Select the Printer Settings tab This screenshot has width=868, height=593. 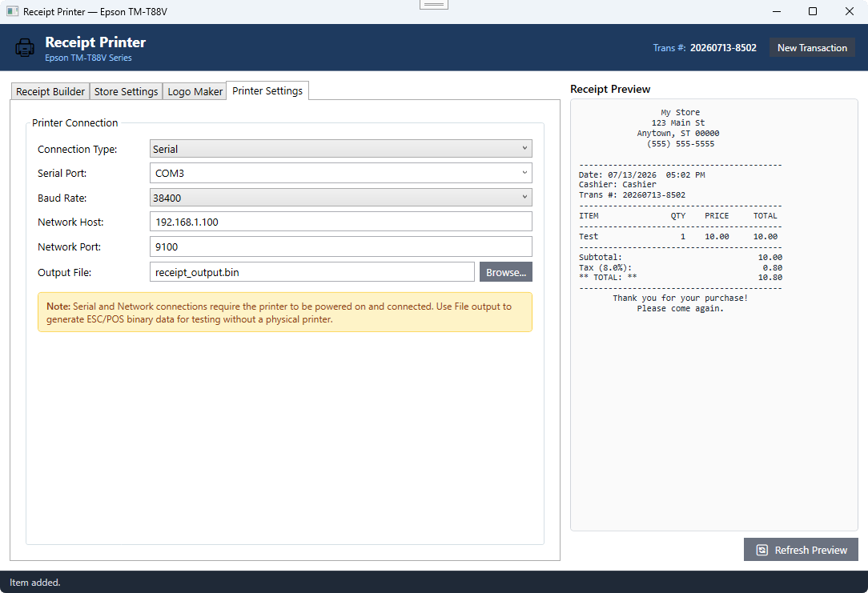tap(267, 90)
